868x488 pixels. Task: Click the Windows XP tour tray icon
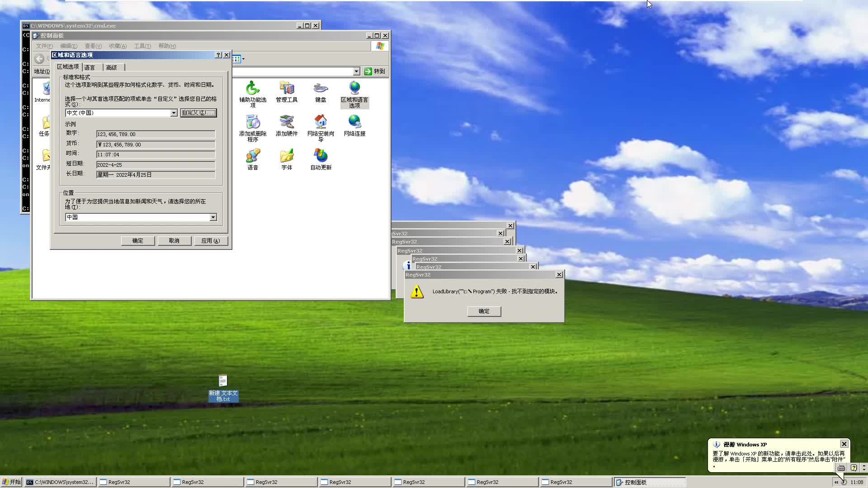844,482
